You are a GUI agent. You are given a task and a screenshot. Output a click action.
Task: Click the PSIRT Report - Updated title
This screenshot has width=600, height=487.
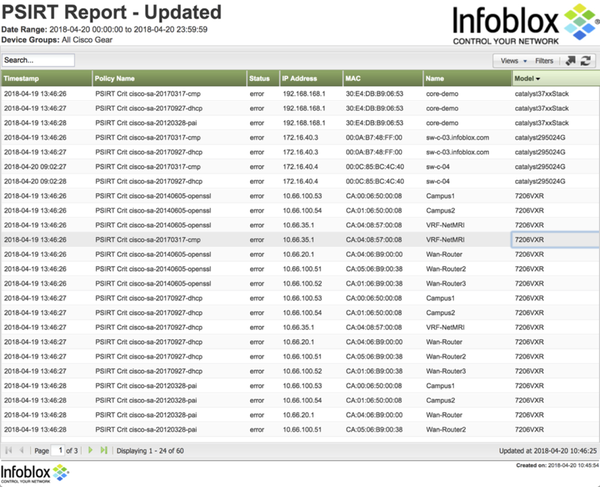click(111, 12)
